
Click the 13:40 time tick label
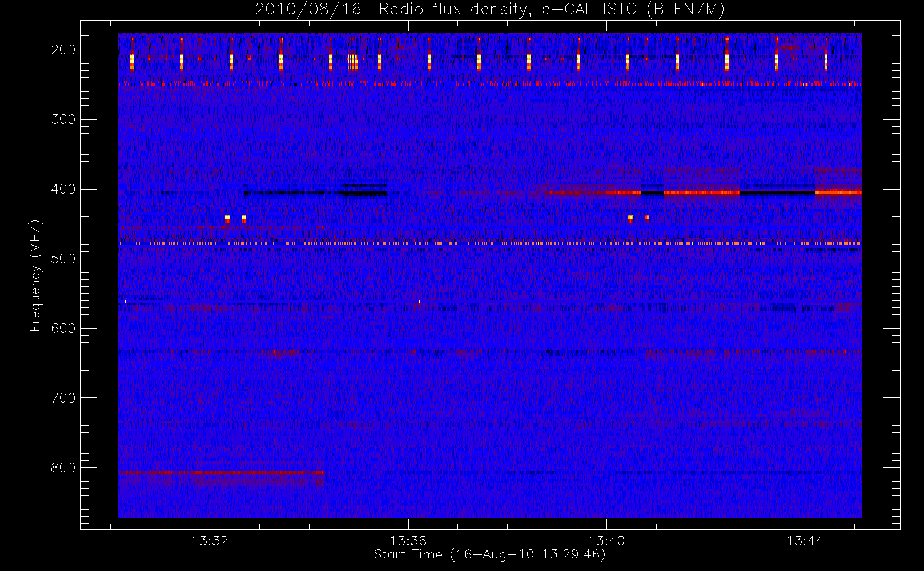click(606, 541)
